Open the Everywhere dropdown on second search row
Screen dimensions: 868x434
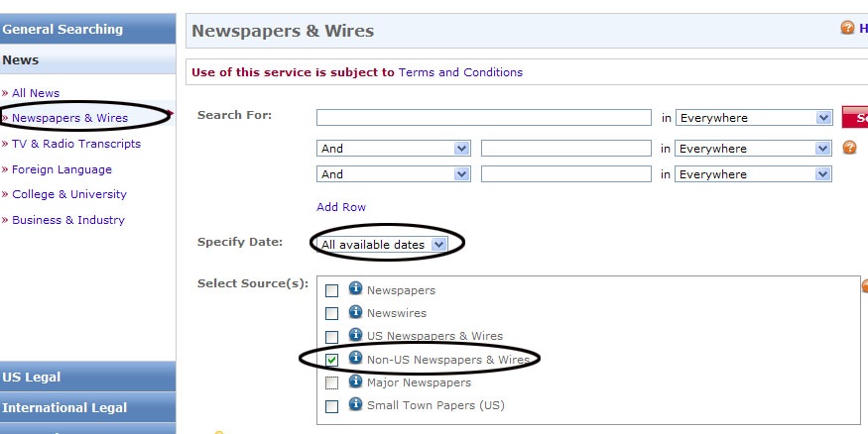(x=753, y=149)
